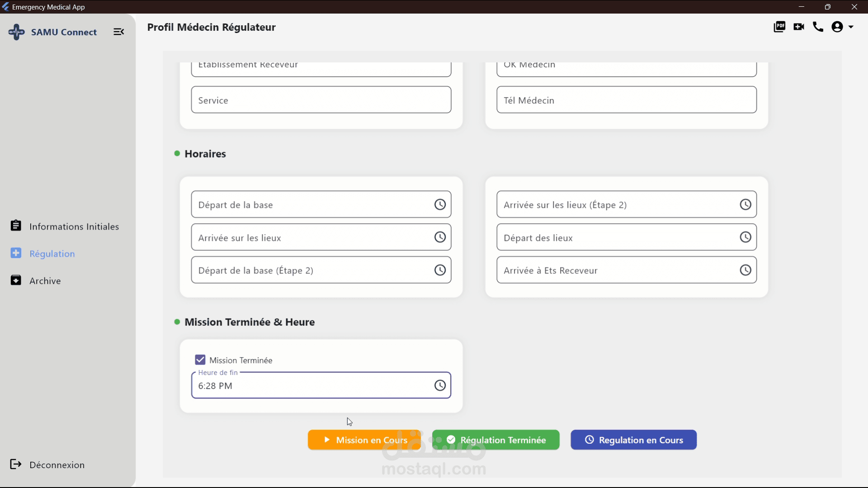Click the Mission en Cours button
The width and height of the screenshot is (868, 488).
click(364, 440)
